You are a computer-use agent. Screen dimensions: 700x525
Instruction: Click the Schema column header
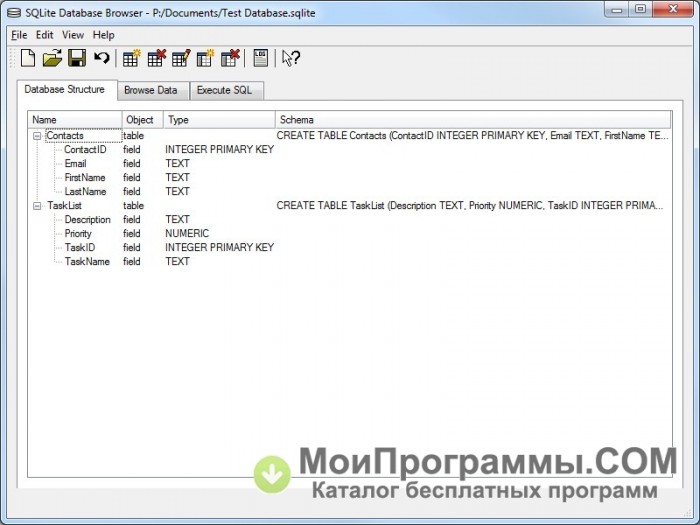coord(296,120)
